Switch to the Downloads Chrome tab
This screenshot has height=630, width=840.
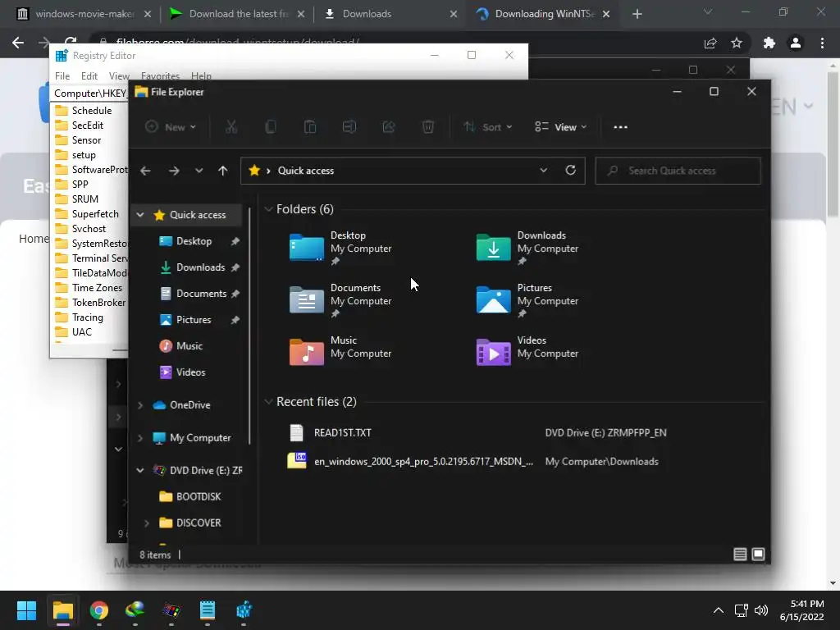[x=391, y=14]
